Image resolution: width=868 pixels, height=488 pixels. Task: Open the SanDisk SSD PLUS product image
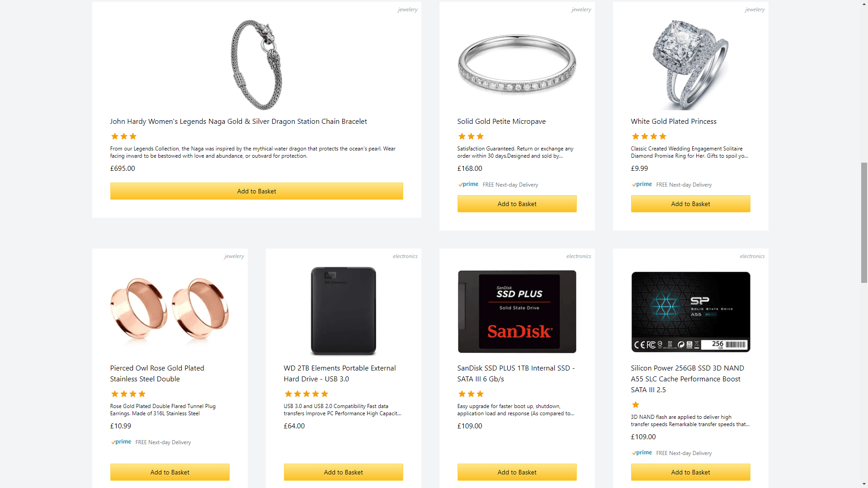pyautogui.click(x=517, y=312)
